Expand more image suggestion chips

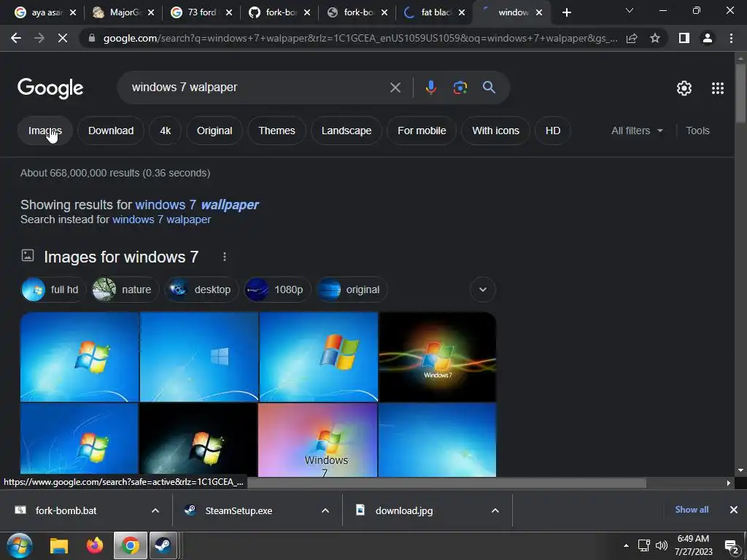point(483,289)
